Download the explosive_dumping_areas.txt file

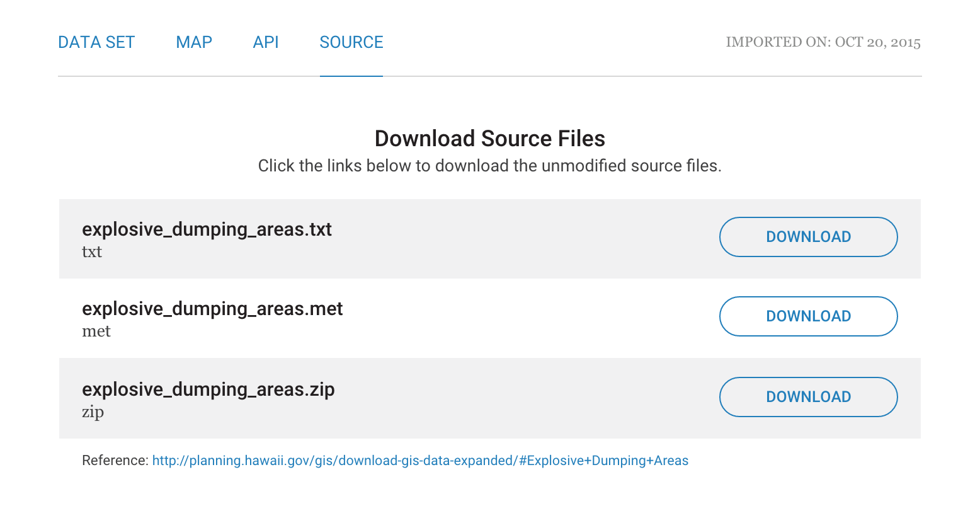pyautogui.click(x=808, y=237)
